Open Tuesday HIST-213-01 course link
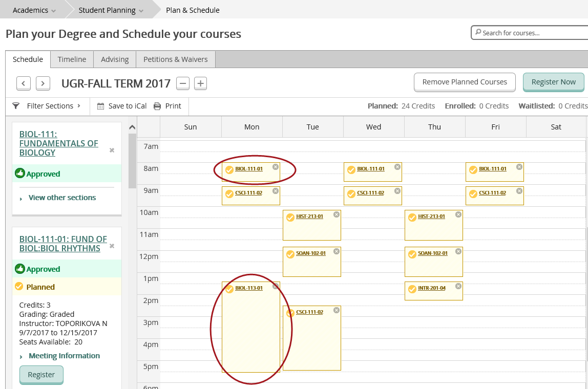 click(309, 216)
